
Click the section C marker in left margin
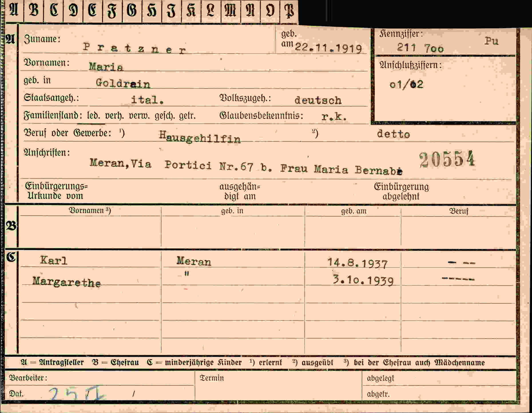[11, 257]
